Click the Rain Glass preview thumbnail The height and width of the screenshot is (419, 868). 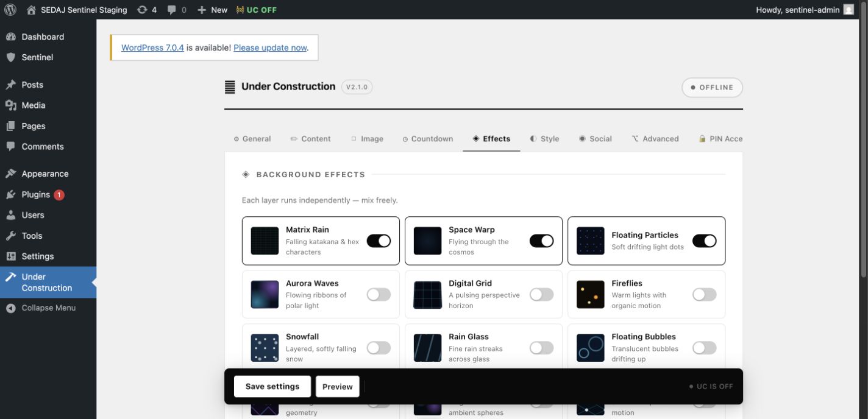tap(427, 348)
